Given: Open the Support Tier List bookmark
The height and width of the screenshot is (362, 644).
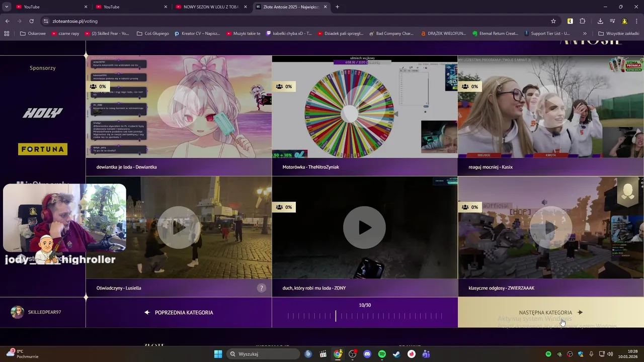Looking at the screenshot, I should tap(547, 34).
